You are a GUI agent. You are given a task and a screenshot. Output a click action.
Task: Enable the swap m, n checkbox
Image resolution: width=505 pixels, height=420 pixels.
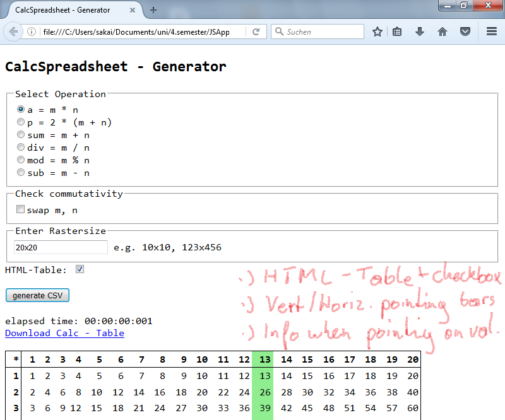(20, 209)
